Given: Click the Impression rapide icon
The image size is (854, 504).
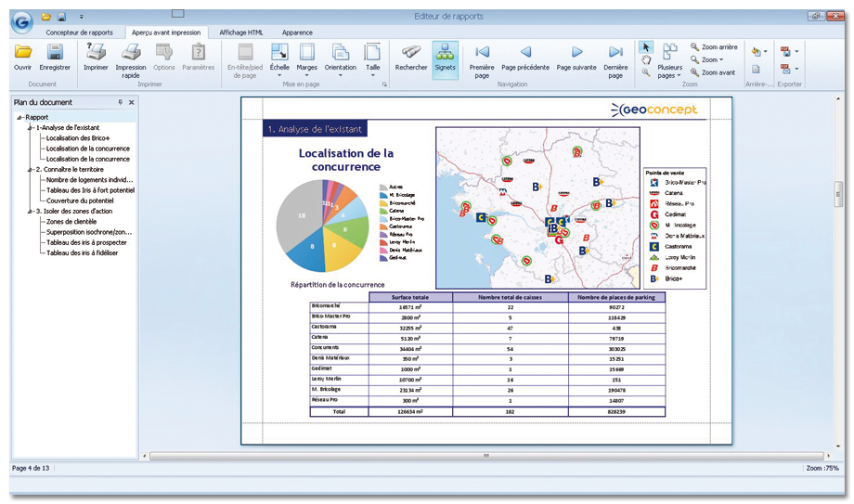Looking at the screenshot, I should click(131, 52).
